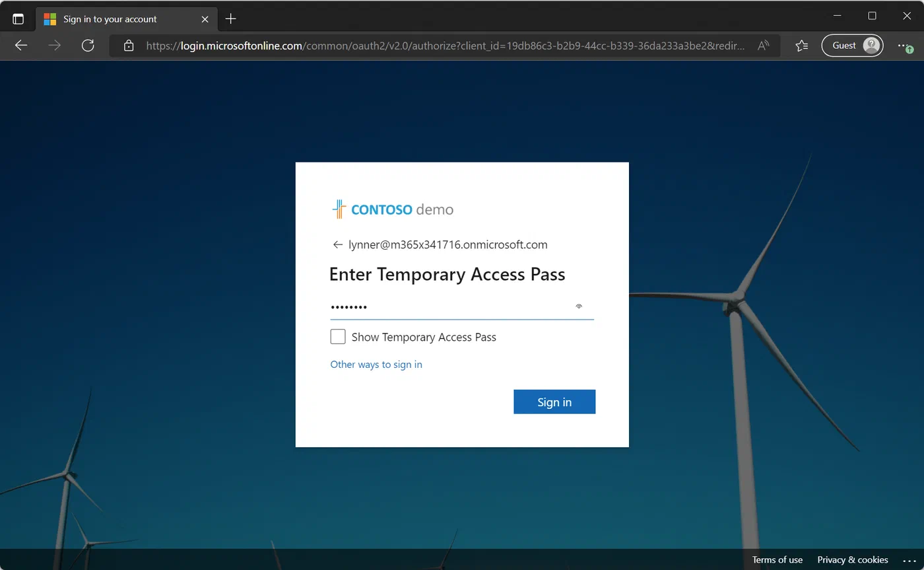Click the 'Enter Temporary Access Pass' heading
Viewport: 924px width, 570px height.
(x=447, y=275)
